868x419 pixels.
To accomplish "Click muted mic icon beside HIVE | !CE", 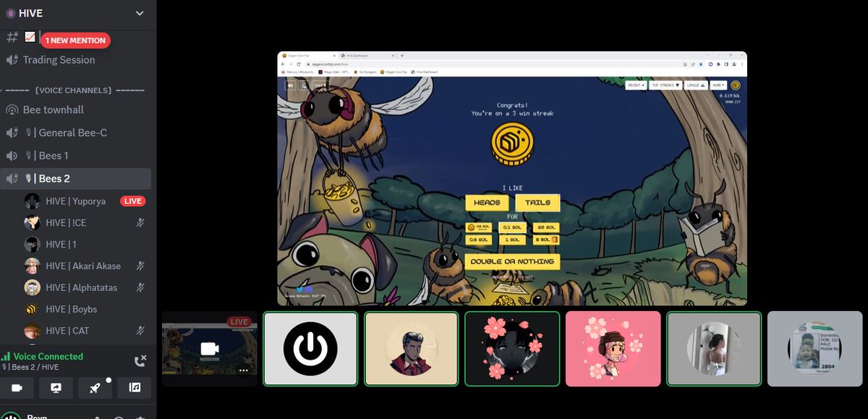I will click(x=141, y=223).
